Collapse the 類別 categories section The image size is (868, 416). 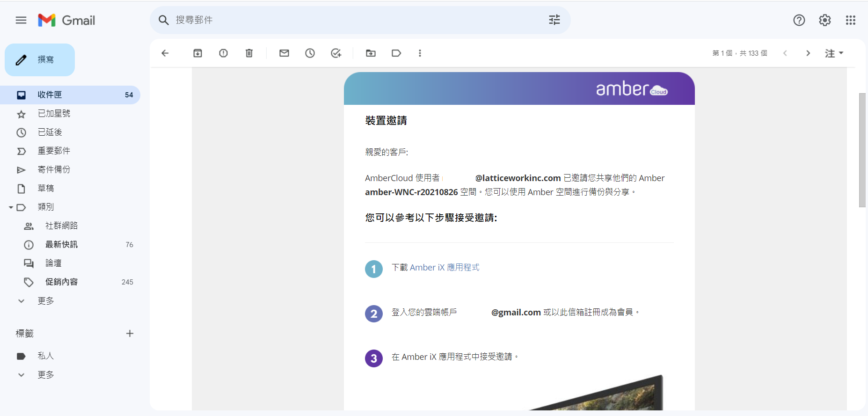click(11, 207)
